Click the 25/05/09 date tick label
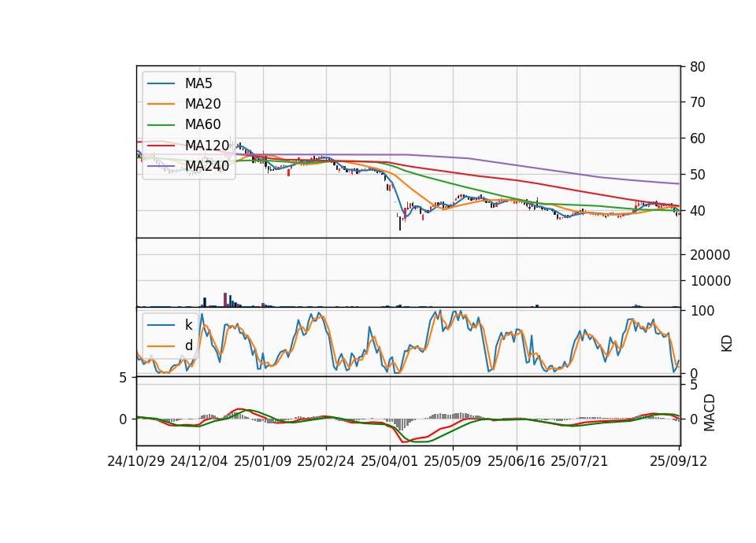756x543 pixels. click(x=453, y=461)
